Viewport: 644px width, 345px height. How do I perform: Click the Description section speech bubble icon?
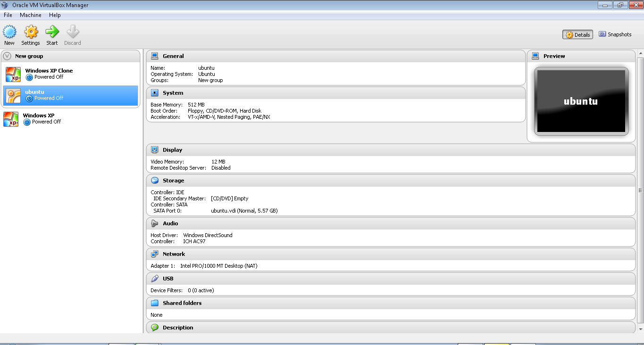pos(154,327)
